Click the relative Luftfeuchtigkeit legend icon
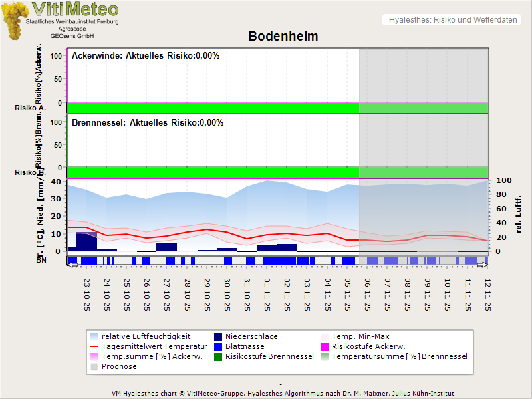This screenshot has height=399, width=532. click(94, 336)
